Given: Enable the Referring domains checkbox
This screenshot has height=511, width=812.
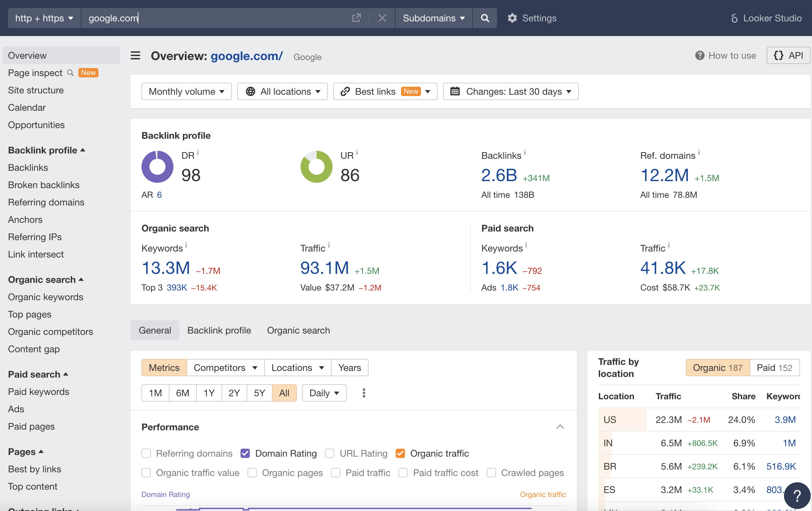Looking at the screenshot, I should 146,453.
